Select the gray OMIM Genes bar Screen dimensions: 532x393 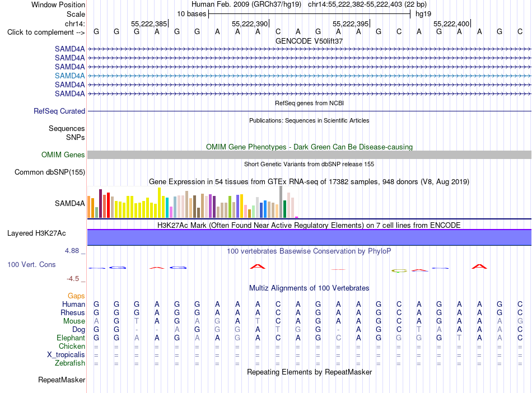(309, 155)
